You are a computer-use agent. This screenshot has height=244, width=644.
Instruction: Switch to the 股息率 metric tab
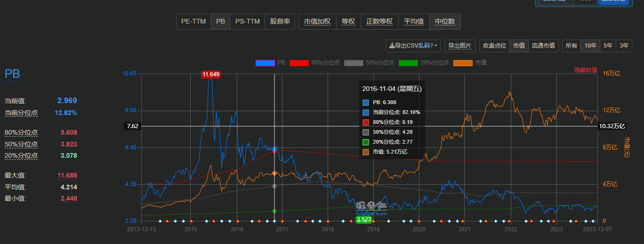[x=280, y=22]
